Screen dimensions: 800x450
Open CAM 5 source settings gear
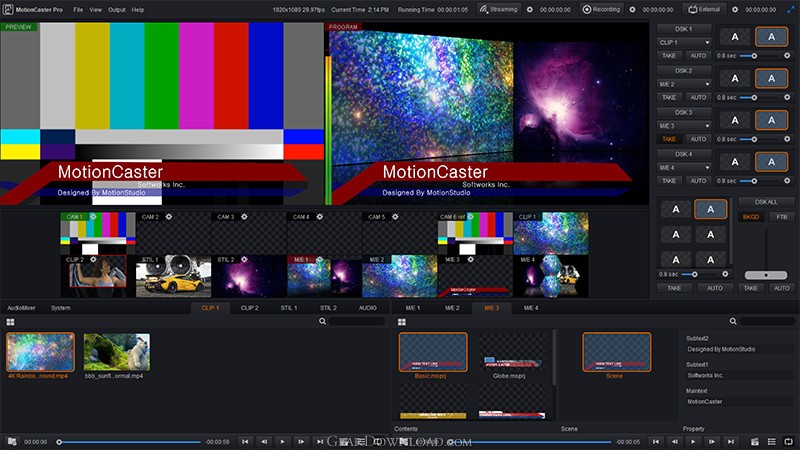click(395, 217)
